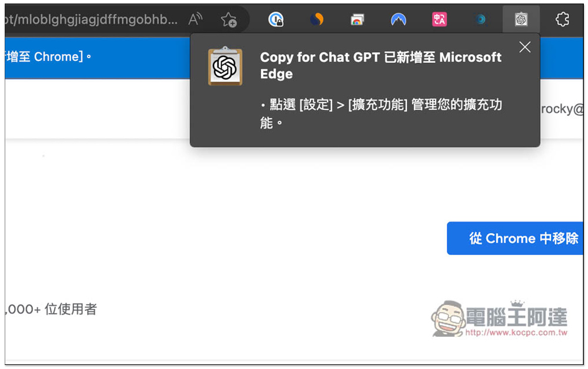Open the NordVPN mountain extension icon

pos(398,19)
